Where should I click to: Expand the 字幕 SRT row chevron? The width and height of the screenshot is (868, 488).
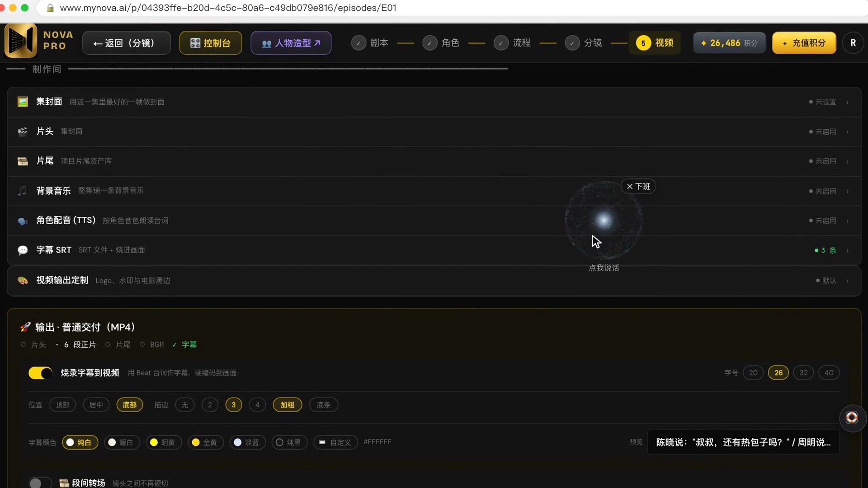[x=848, y=250]
